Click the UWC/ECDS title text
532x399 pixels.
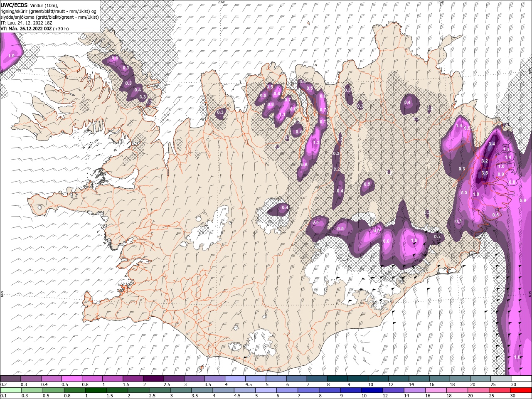14,5
